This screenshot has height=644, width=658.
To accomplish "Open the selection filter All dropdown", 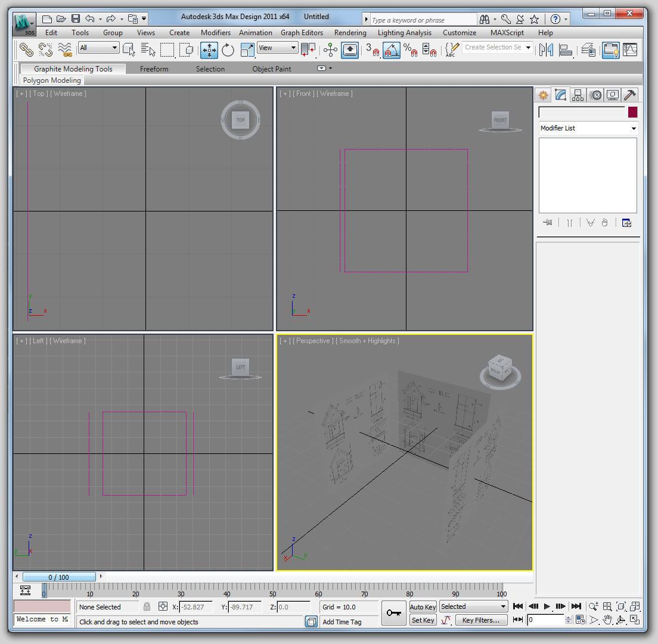I will (x=99, y=48).
